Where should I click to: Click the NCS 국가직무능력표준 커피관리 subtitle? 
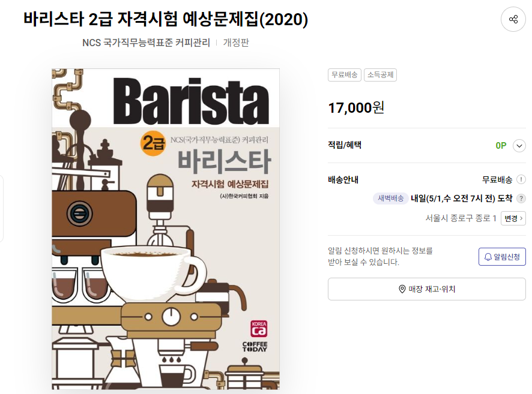point(147,43)
